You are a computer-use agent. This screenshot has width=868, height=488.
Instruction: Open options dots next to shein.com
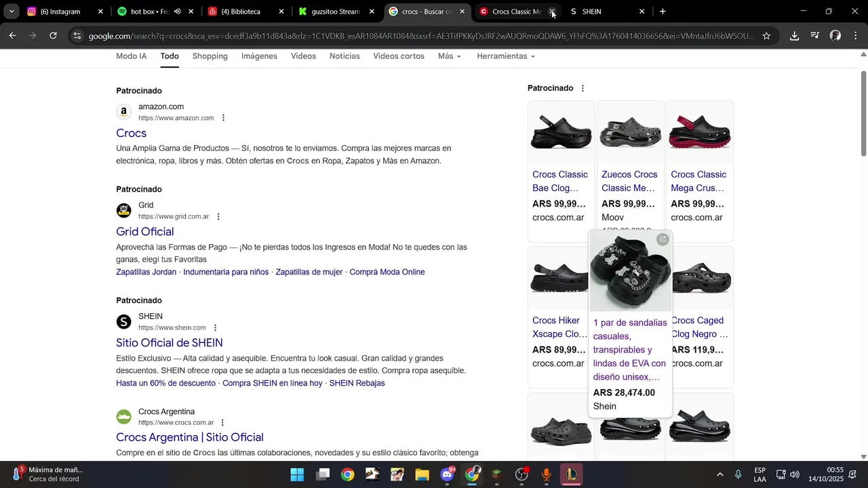coord(216,328)
